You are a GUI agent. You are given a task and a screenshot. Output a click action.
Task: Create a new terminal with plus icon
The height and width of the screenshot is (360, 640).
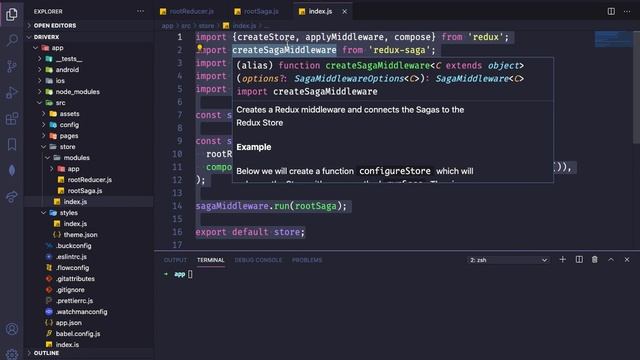tap(562, 260)
